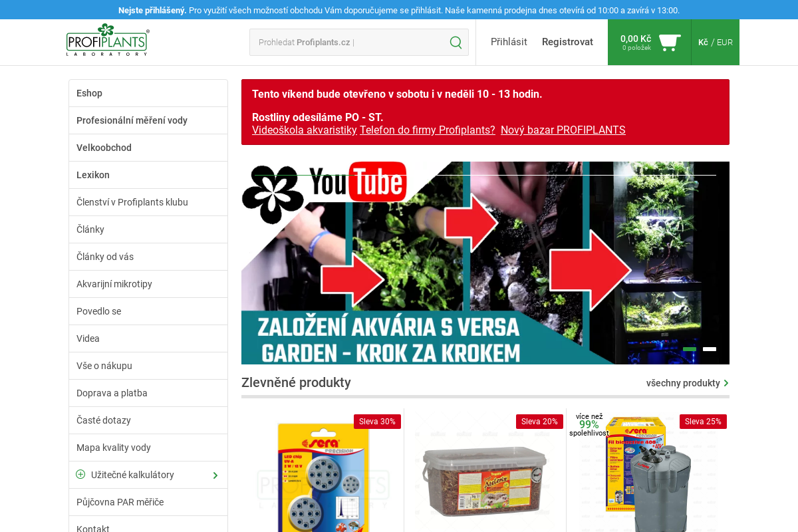Click the black flower icon in the banner
798x532 pixels.
click(x=274, y=190)
